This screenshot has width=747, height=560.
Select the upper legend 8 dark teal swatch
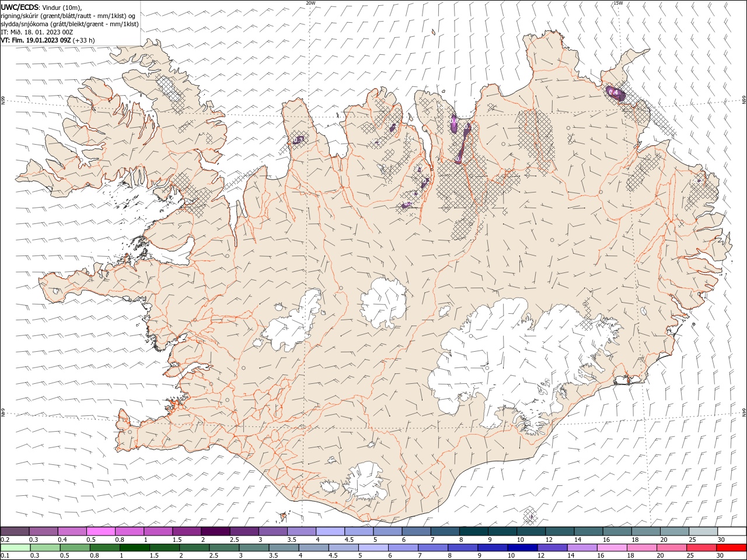(474, 531)
